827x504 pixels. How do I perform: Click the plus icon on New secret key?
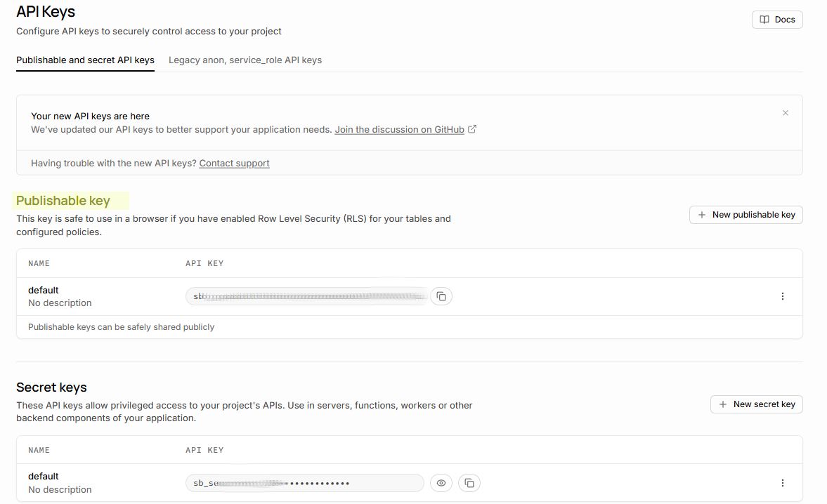[722, 404]
